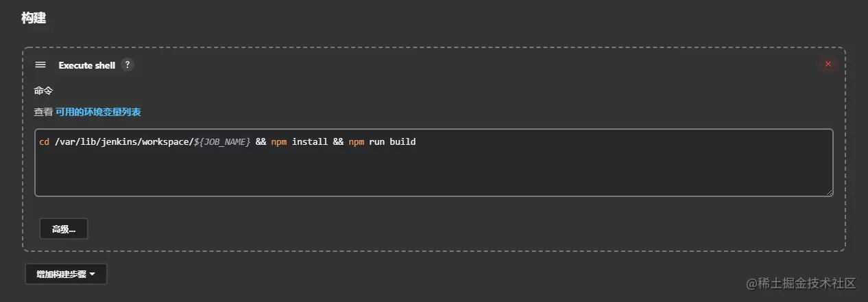Delete the Execute shell build step
The width and height of the screenshot is (868, 302).
828,65
